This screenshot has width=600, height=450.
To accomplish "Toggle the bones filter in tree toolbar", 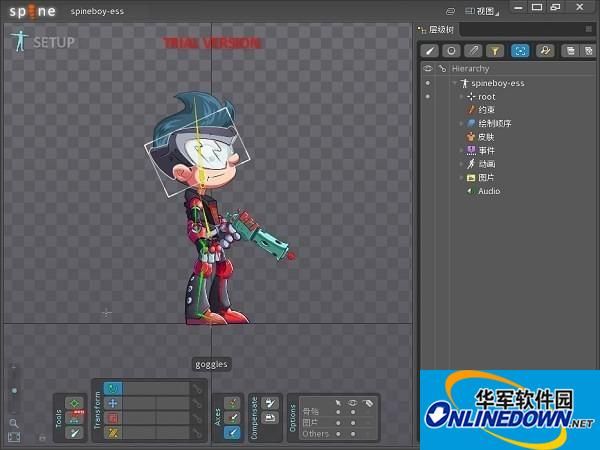I will click(429, 51).
